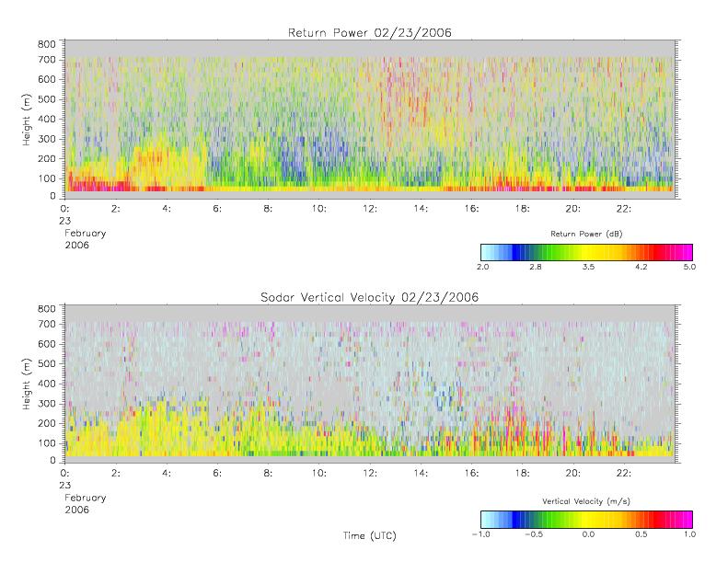Select the 4.2 tick on Return Power scale
The height and width of the screenshot is (562, 728).
click(x=641, y=267)
